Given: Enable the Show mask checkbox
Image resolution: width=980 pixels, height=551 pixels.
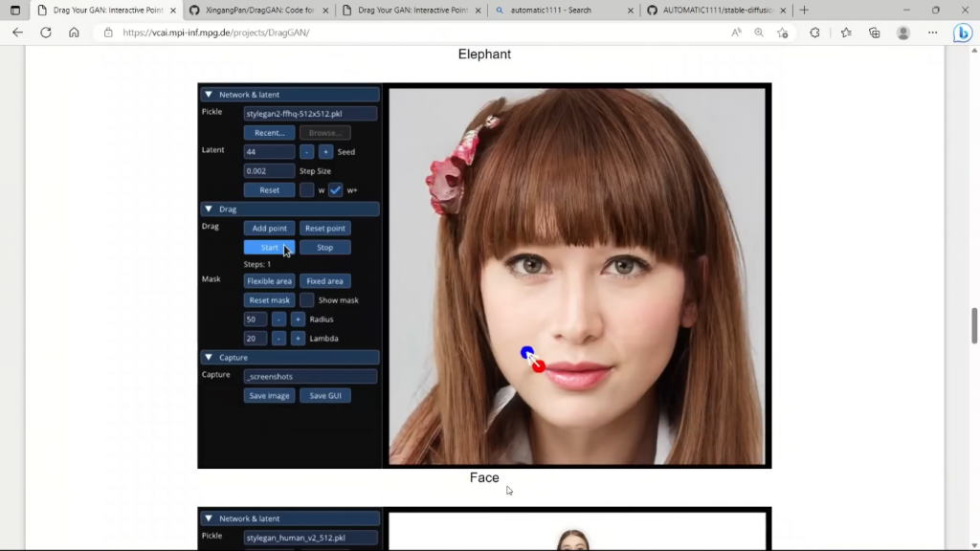Looking at the screenshot, I should (306, 299).
